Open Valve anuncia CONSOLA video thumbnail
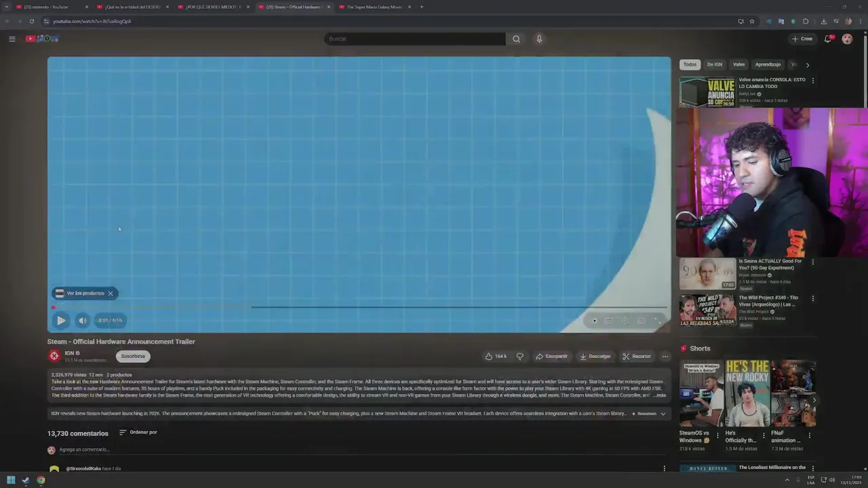 707,92
